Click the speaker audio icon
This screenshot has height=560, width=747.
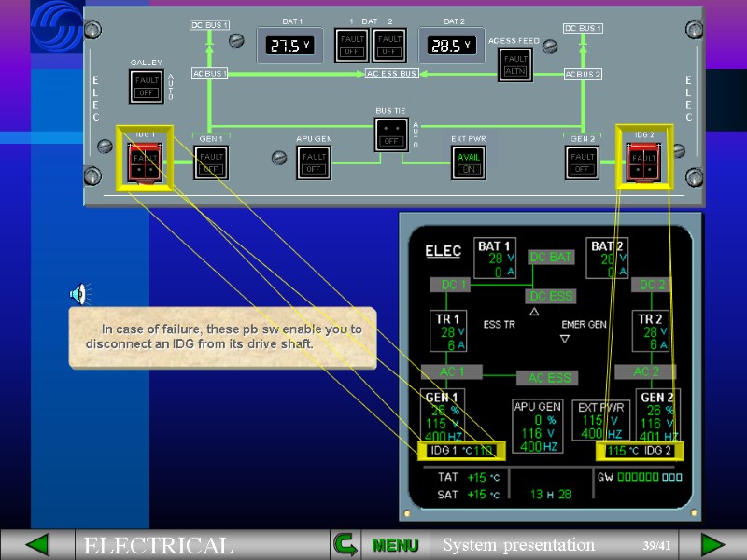tap(80, 294)
